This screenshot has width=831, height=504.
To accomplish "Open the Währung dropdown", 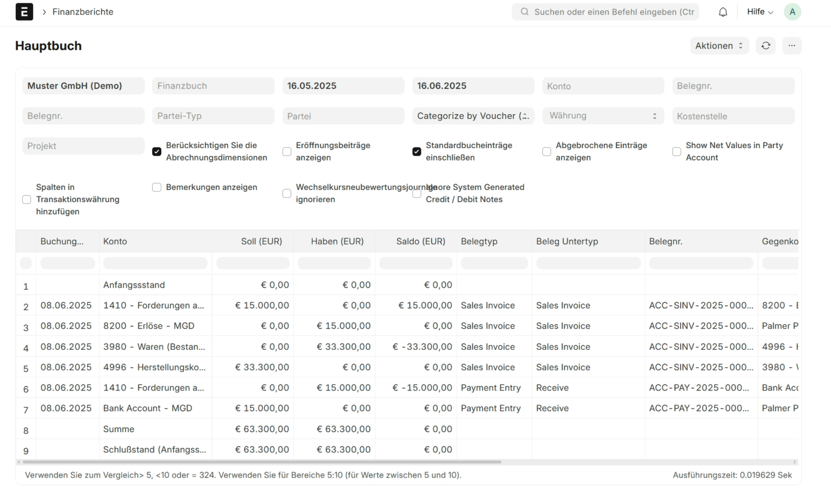I will pos(603,116).
